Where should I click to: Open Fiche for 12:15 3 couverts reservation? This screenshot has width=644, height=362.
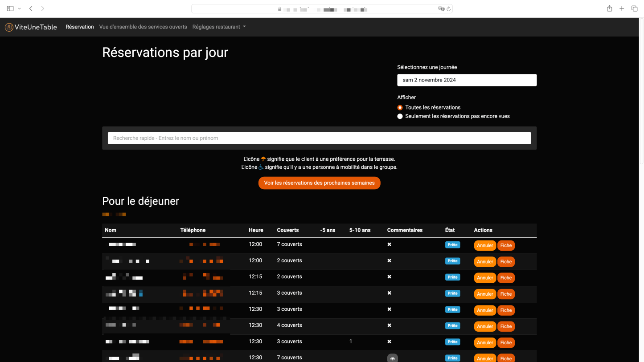506,294
